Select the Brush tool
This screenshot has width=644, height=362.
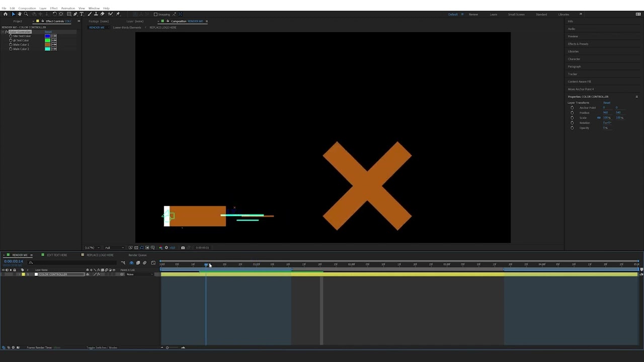coord(90,14)
